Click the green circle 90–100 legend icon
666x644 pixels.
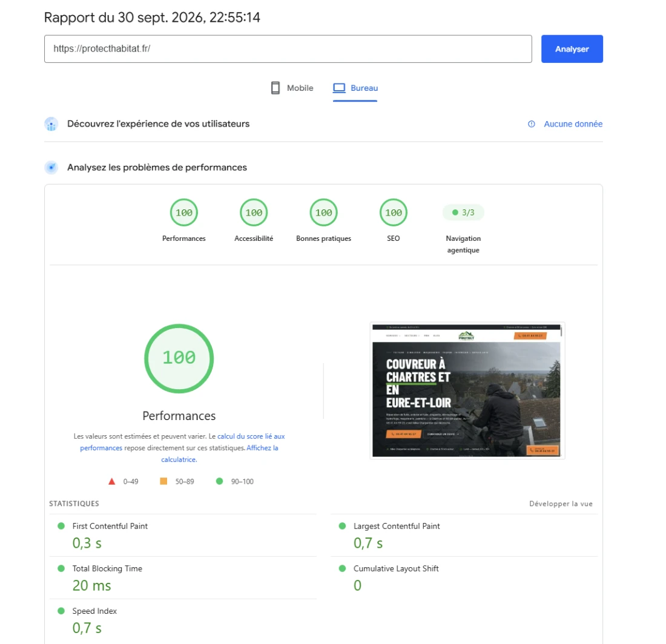tap(219, 481)
